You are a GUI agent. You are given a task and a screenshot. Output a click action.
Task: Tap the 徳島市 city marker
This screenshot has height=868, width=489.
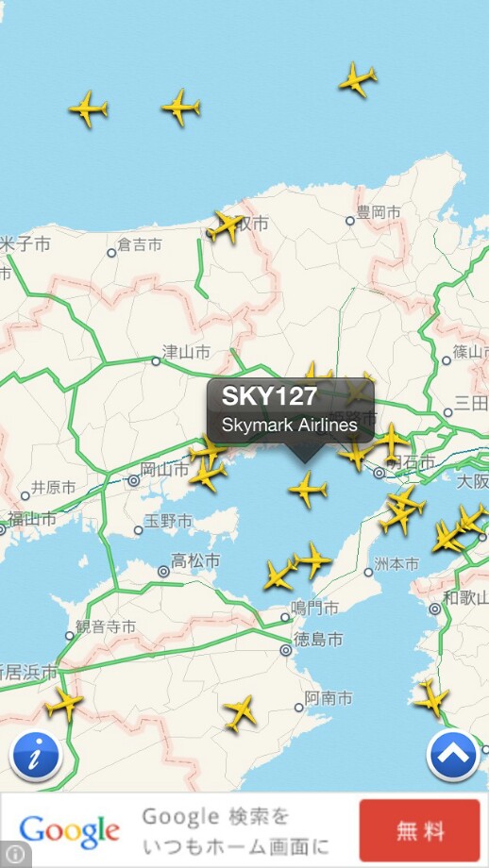point(286,650)
